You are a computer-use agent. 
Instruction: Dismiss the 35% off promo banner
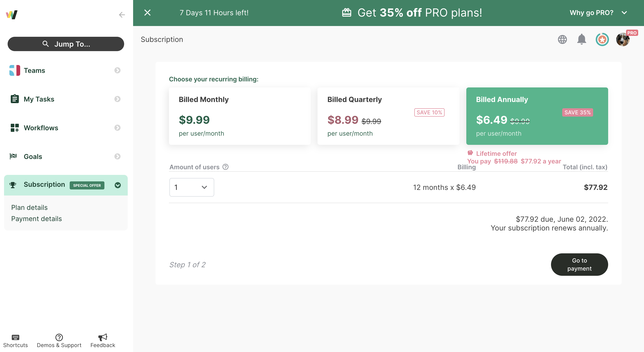(x=147, y=13)
